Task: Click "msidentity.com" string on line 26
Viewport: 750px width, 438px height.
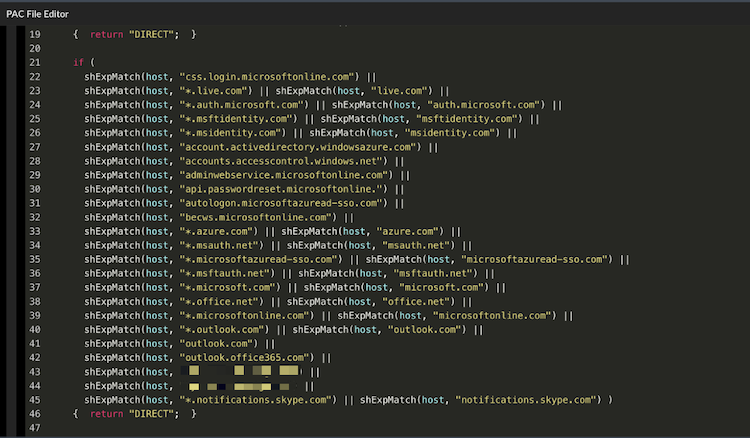Action: [452, 133]
